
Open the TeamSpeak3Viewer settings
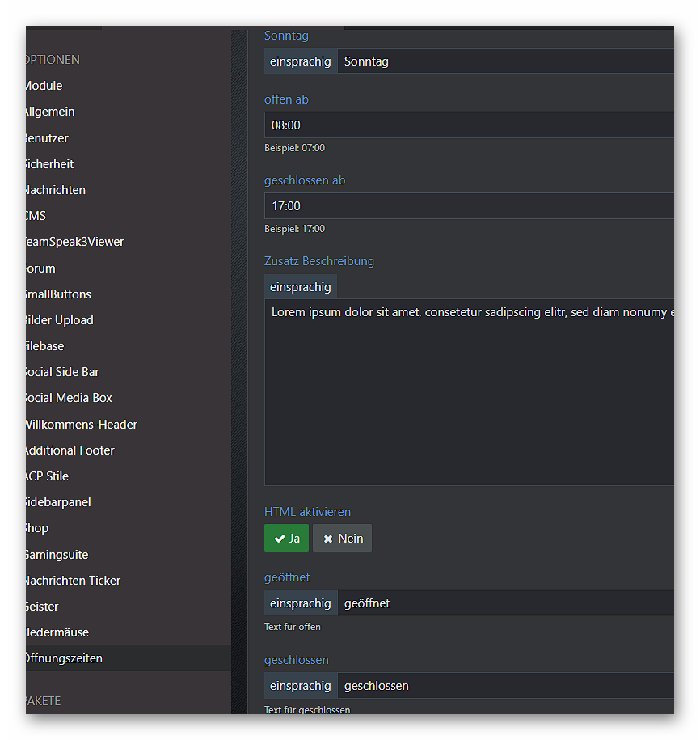click(74, 242)
